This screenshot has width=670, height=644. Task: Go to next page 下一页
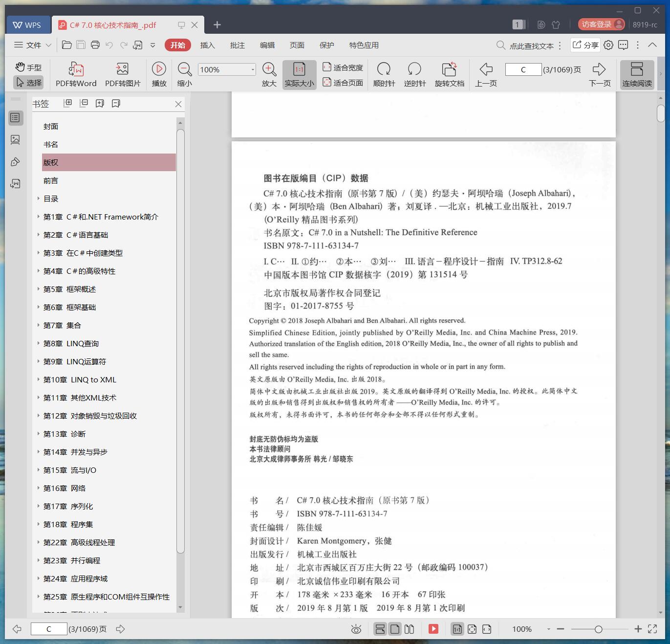click(x=600, y=75)
